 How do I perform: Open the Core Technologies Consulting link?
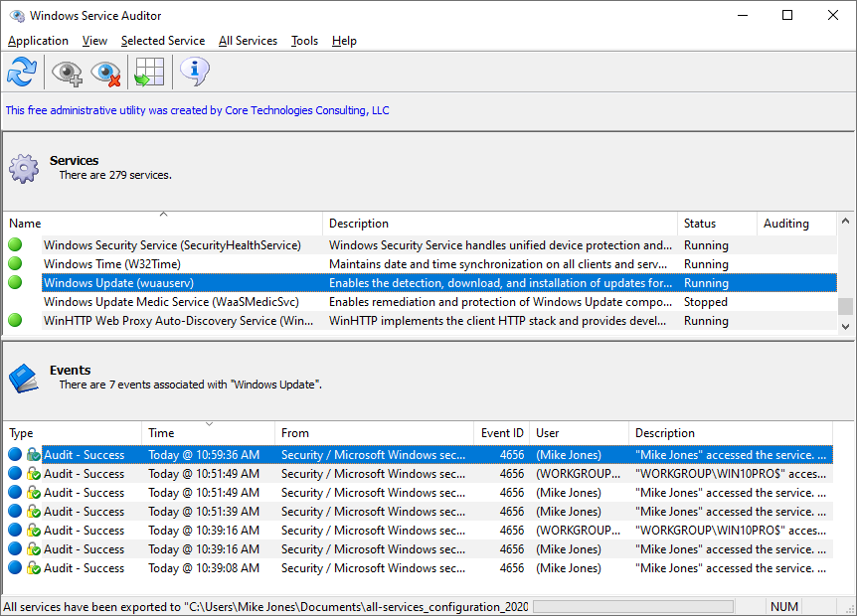(x=197, y=110)
